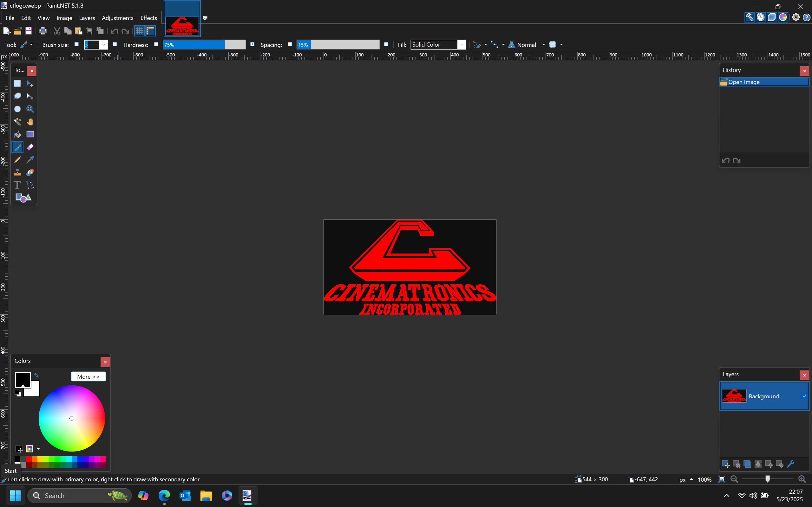Expand the Fill Solid Color dropdown

pyautogui.click(x=462, y=45)
